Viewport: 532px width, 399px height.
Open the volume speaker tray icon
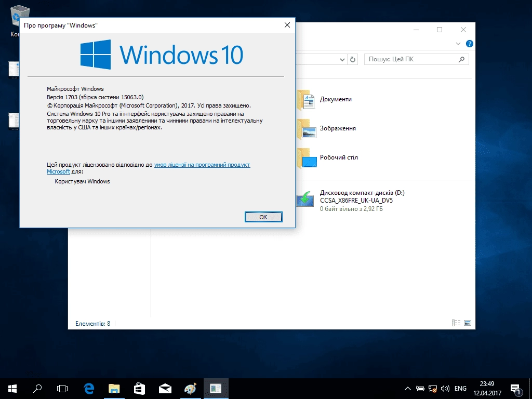coord(445,389)
